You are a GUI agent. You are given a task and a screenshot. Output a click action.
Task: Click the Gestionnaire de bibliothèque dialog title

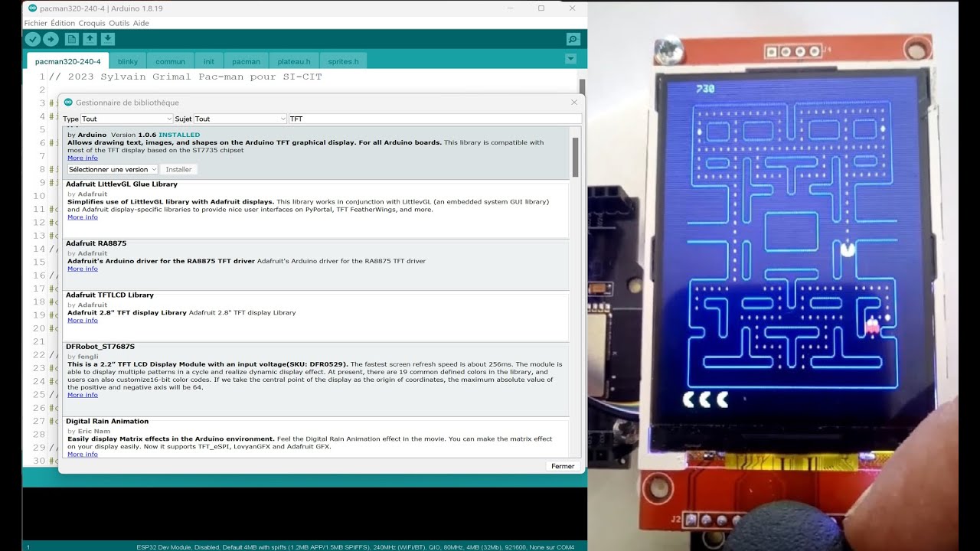[127, 103]
